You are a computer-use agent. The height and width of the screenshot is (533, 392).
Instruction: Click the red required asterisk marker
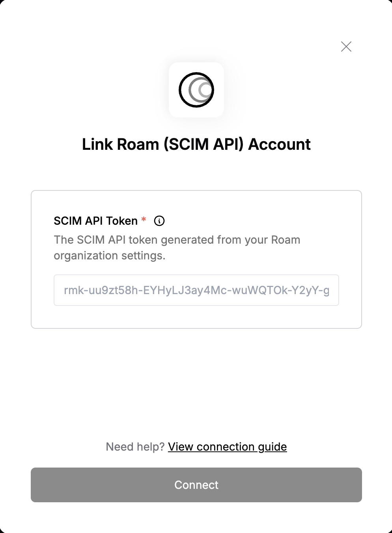[144, 219]
